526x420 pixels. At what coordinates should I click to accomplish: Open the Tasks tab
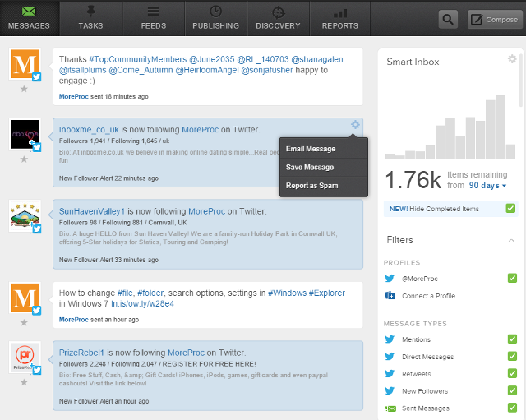pos(91,18)
